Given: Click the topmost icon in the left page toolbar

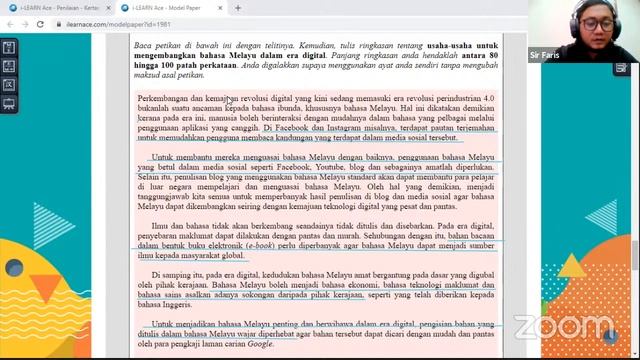Looking at the screenshot, I should pyautogui.click(x=9, y=48).
